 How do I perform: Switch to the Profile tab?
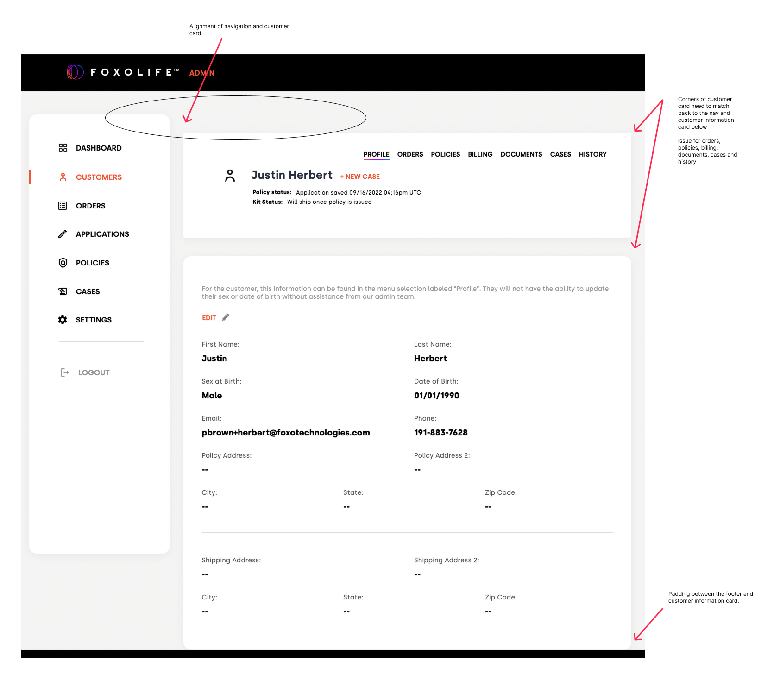pyautogui.click(x=377, y=154)
